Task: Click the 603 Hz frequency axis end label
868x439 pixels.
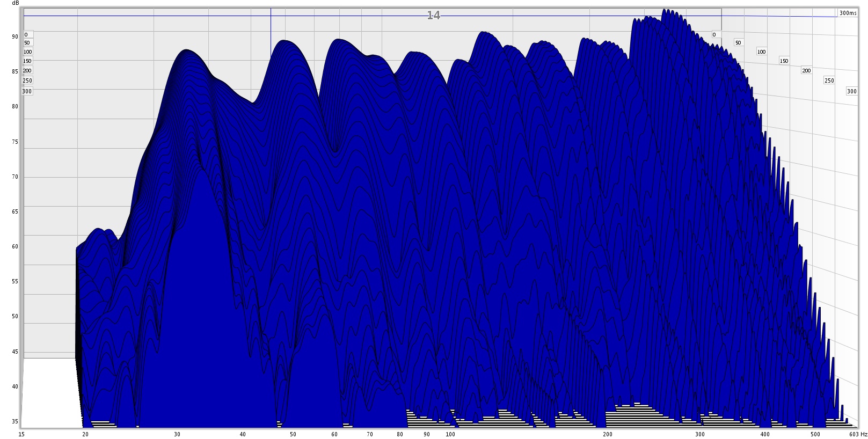Action: (858, 434)
